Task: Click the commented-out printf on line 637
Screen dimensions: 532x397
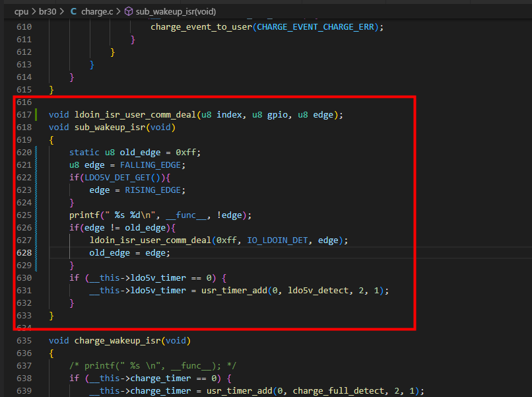Action: coord(152,366)
